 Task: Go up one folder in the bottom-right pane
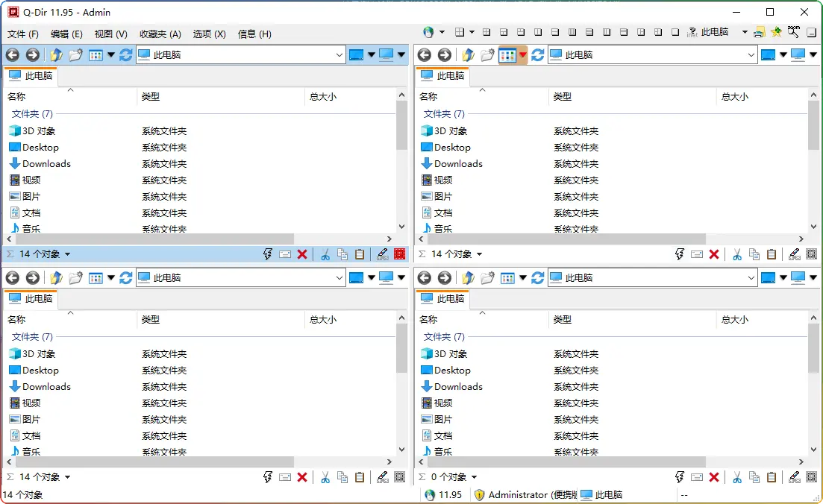point(468,278)
